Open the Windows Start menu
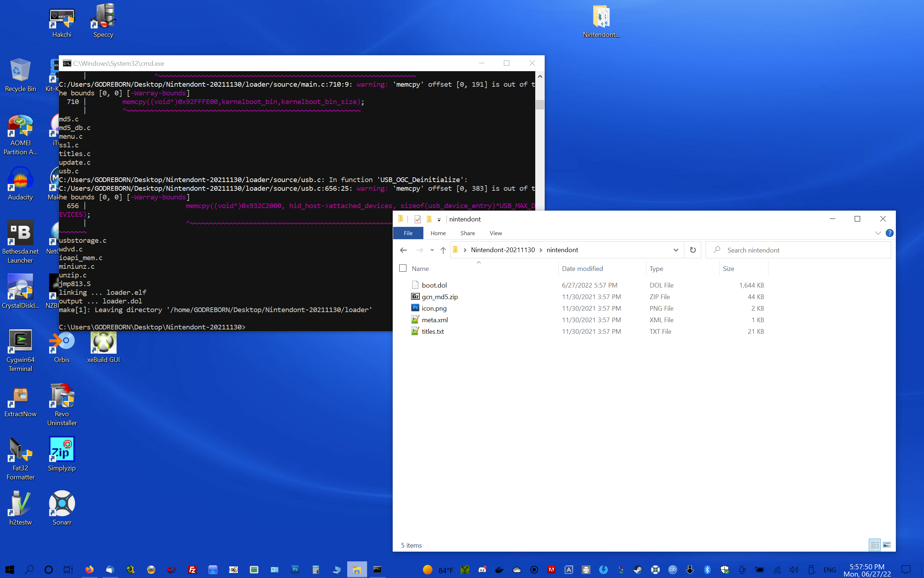This screenshot has height=578, width=924. point(10,570)
